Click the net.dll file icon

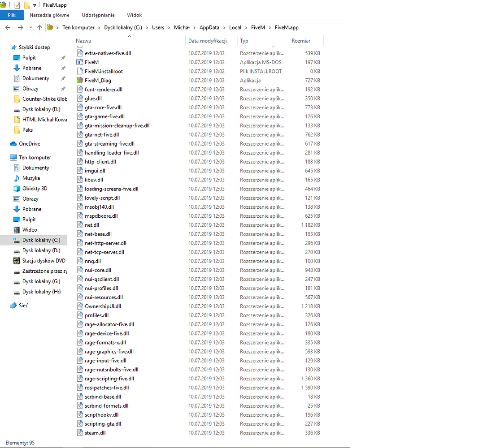[80, 225]
